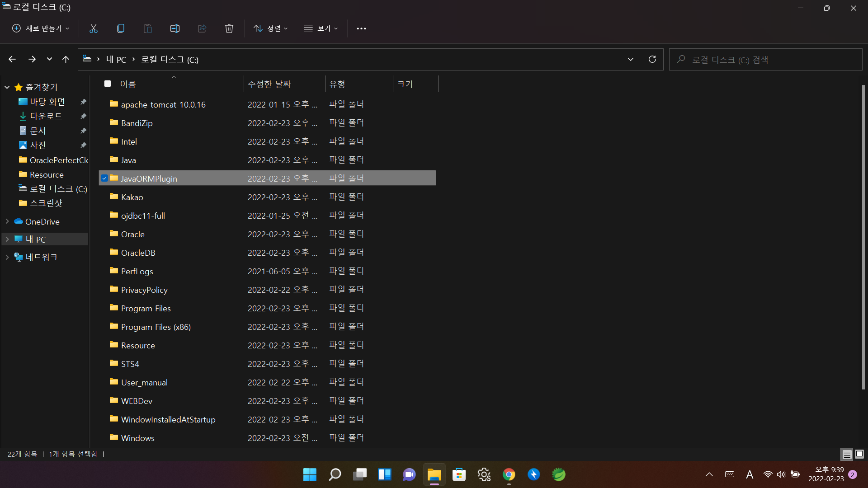Image resolution: width=868 pixels, height=488 pixels.
Task: Click the Cut scissors icon in toolbar
Action: pos(94,28)
